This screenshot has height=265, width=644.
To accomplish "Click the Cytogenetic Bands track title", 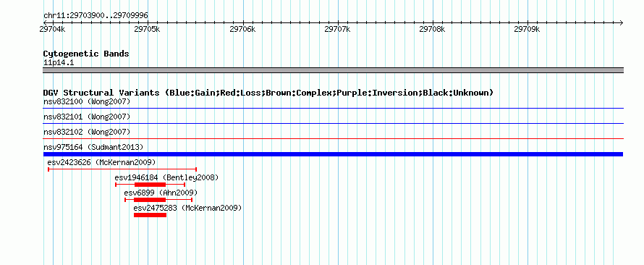I will [x=86, y=54].
